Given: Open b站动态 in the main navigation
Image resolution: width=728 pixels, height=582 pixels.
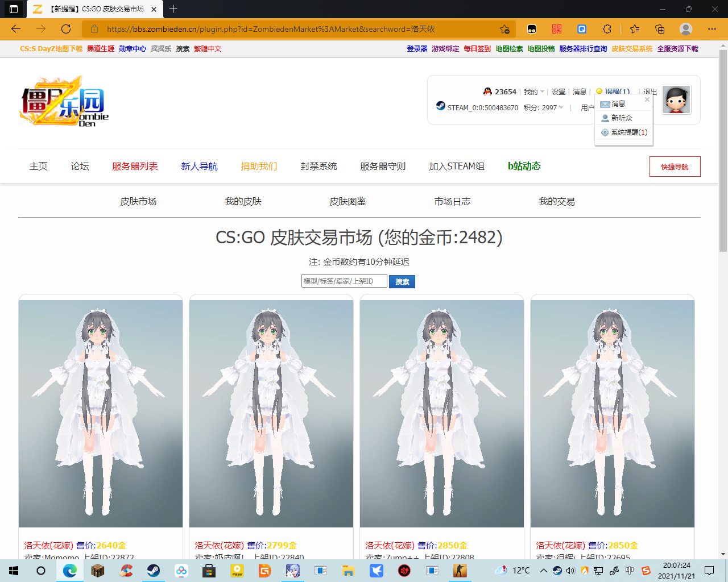Looking at the screenshot, I should click(x=524, y=167).
